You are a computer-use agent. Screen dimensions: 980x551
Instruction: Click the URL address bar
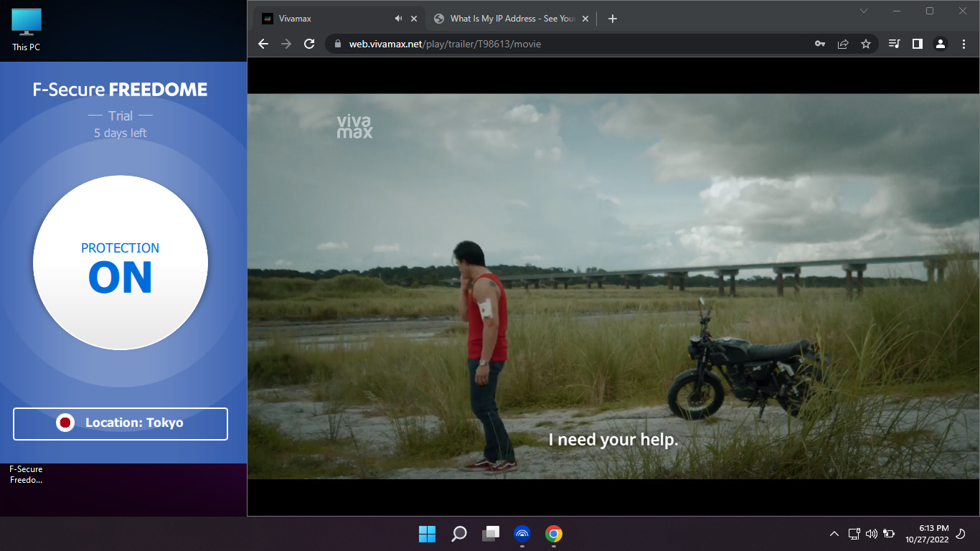pos(574,44)
